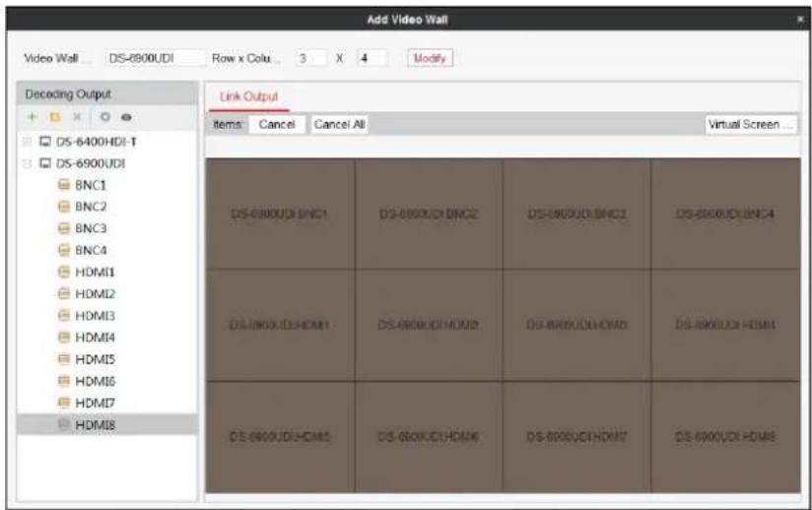This screenshot has width=812, height=510.
Task: Close the Add Video Wall dialog
Action: coord(800,19)
